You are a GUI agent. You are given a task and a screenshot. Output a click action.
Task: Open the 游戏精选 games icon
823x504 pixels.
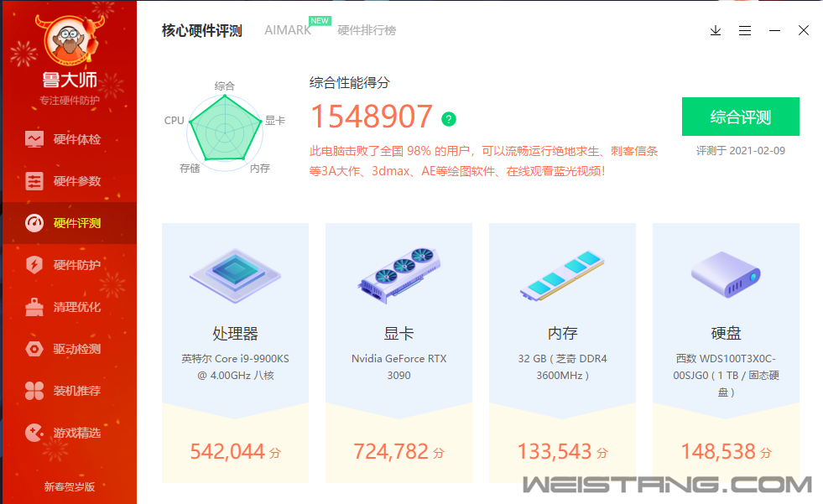[x=34, y=433]
